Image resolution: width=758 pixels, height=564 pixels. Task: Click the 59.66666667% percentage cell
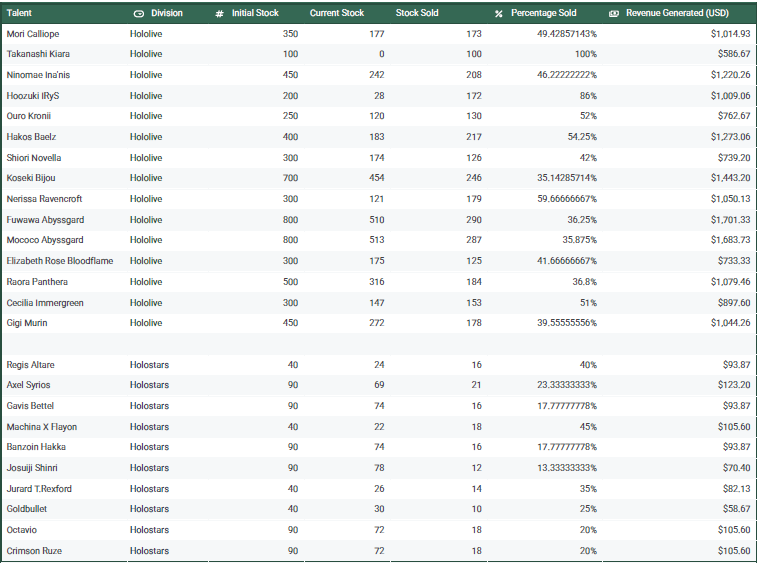click(x=567, y=199)
